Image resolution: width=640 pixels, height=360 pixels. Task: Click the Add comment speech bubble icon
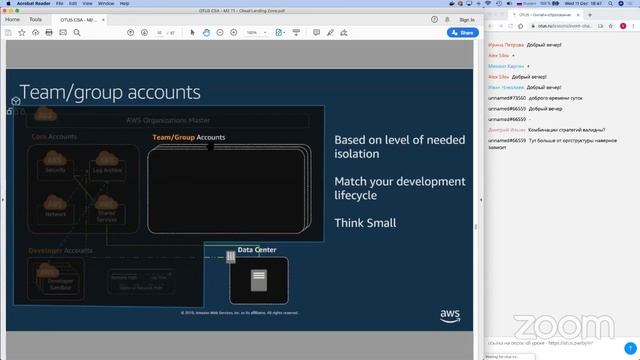click(316, 33)
